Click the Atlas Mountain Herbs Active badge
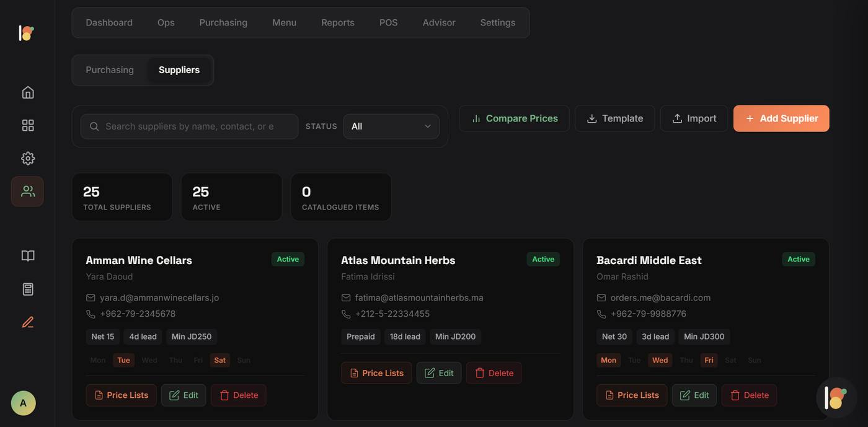868x427 pixels. click(543, 259)
